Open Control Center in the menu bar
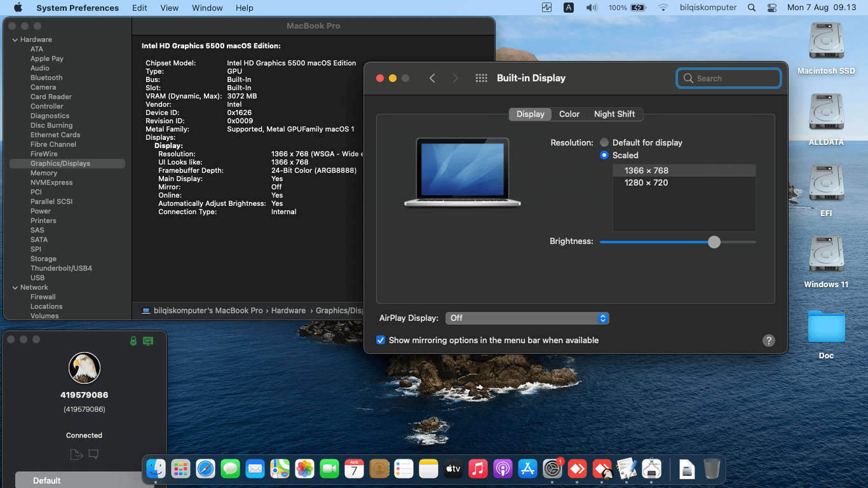The width and height of the screenshot is (868, 488). click(772, 8)
